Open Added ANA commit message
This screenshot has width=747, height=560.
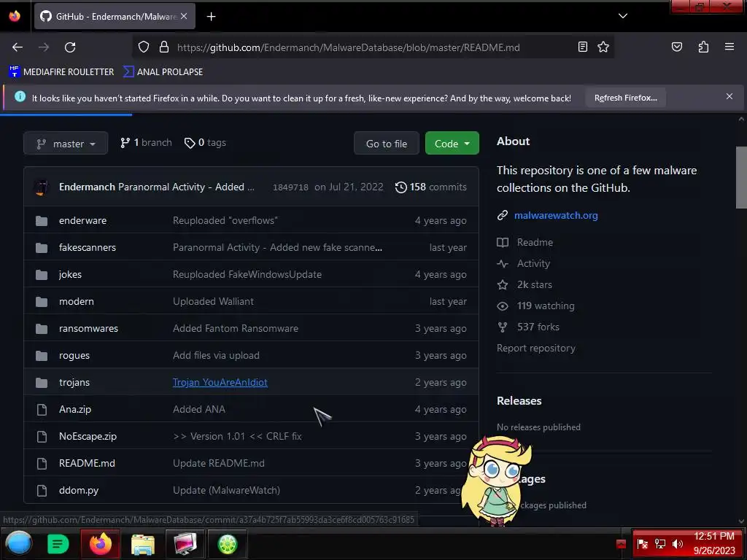[199, 410]
